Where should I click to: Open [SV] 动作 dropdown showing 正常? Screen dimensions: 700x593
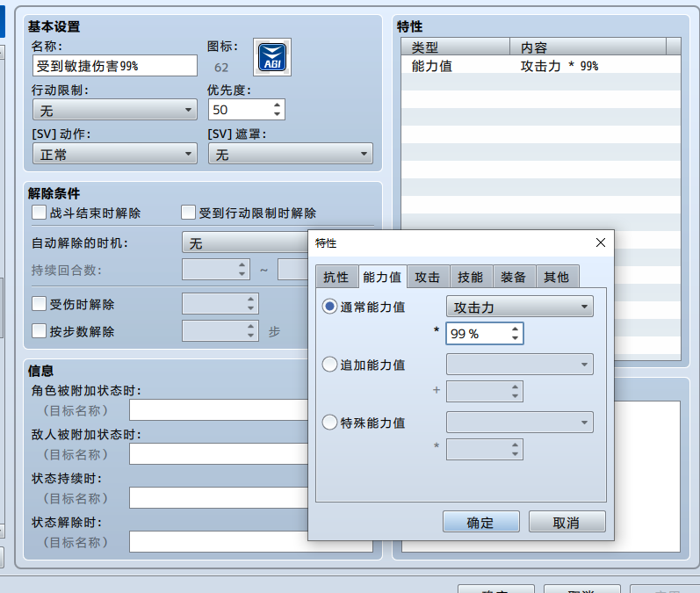(115, 154)
